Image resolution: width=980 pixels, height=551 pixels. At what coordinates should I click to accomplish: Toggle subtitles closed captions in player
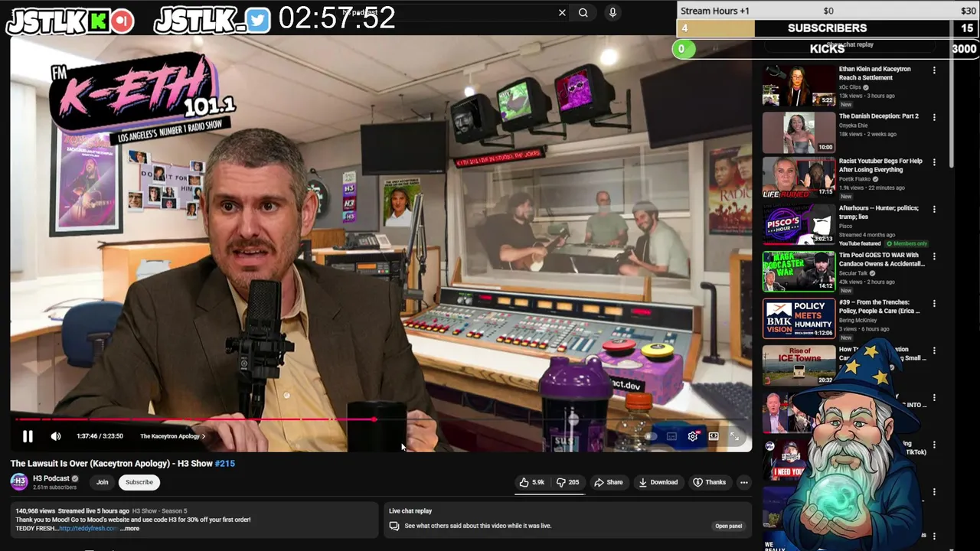[x=671, y=436]
